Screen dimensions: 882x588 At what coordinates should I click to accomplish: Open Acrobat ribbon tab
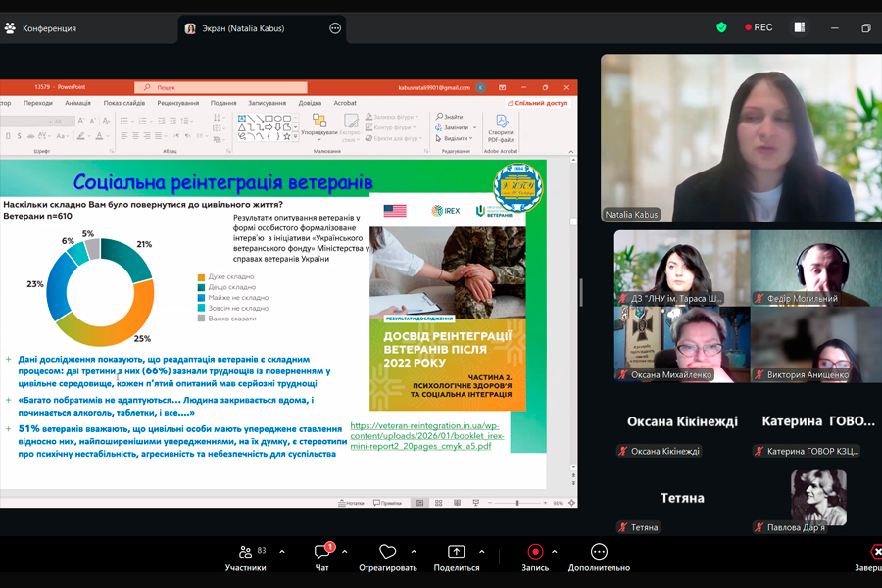[345, 103]
